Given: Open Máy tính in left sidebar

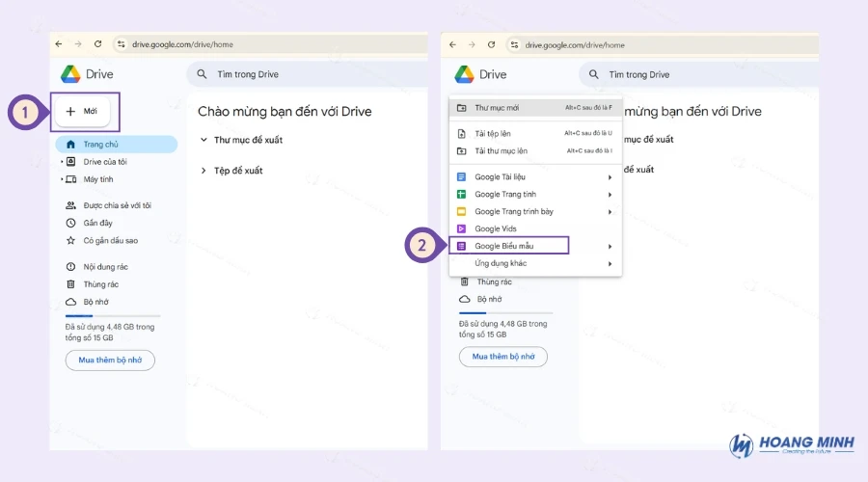Looking at the screenshot, I should [98, 179].
